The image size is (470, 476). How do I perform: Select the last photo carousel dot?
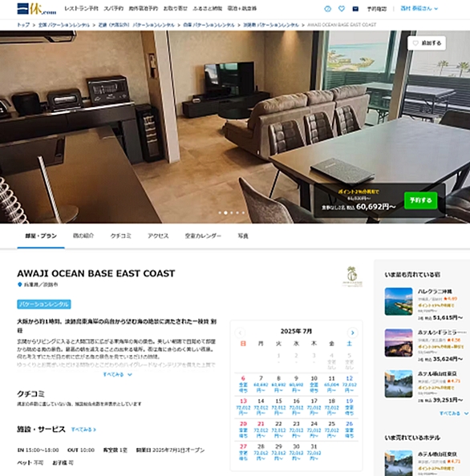(243, 213)
